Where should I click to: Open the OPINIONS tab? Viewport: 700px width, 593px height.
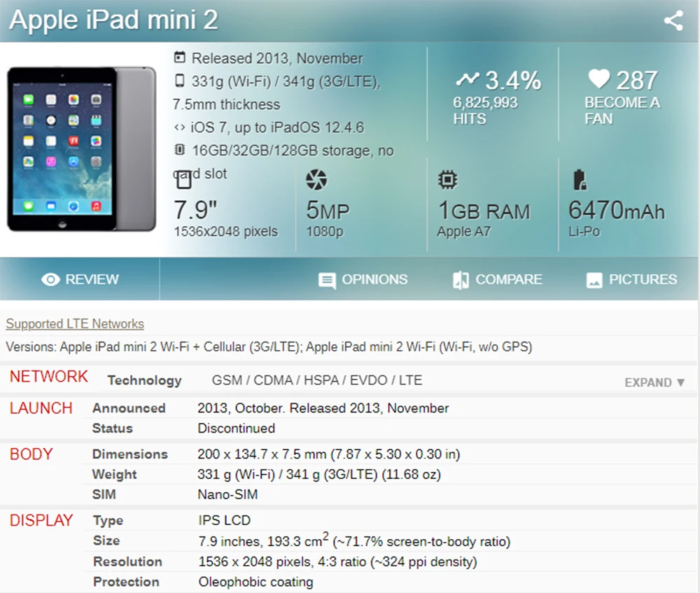(363, 279)
